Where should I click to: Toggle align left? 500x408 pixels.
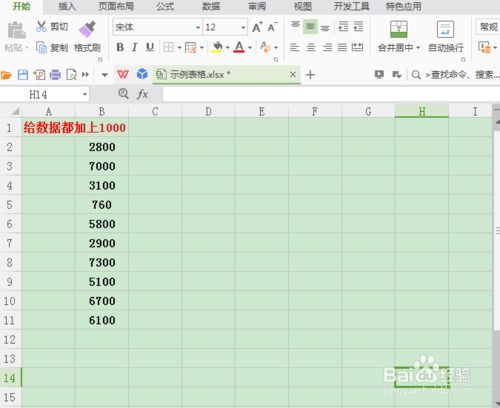click(294, 47)
